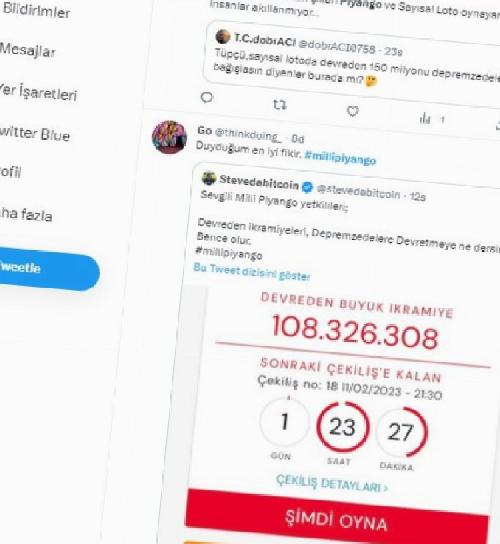Click Stevedebitcoin's blue verified badge
Image resolution: width=500 pixels, height=544 pixels.
(x=307, y=187)
